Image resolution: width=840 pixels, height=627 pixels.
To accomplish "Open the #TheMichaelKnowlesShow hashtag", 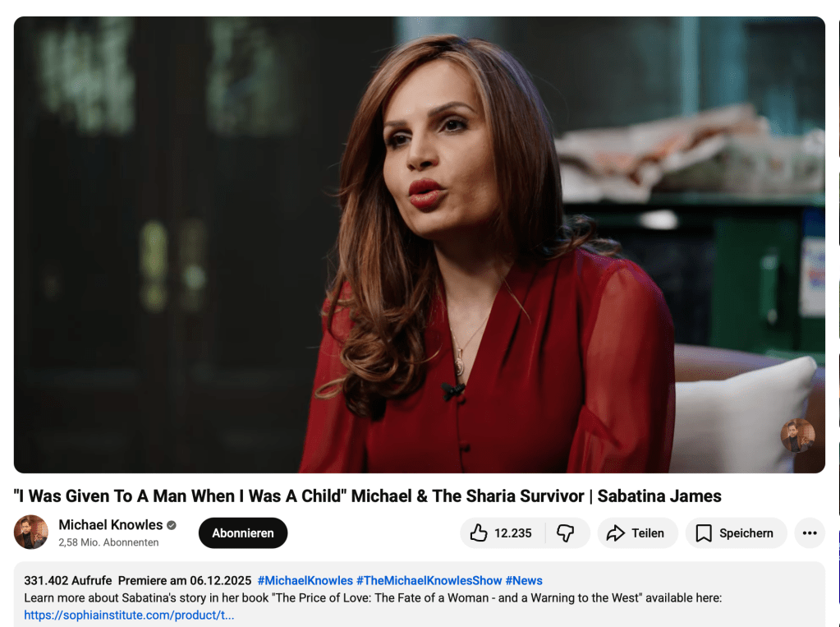I will tap(429, 580).
